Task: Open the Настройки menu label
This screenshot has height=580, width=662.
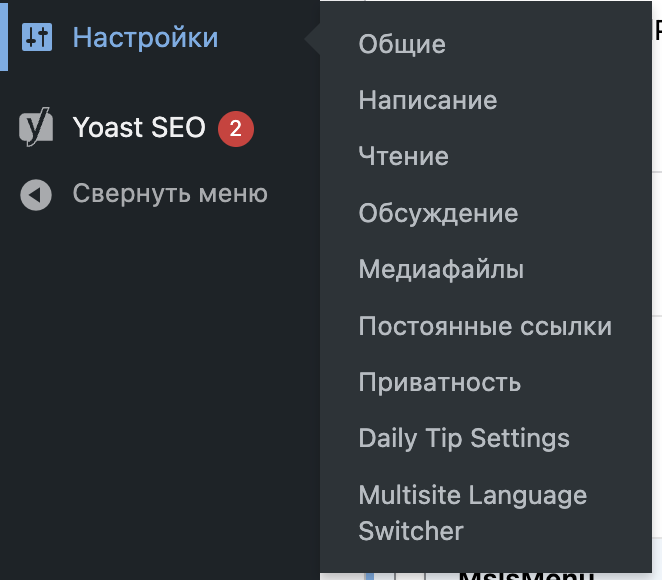Action: 145,38
